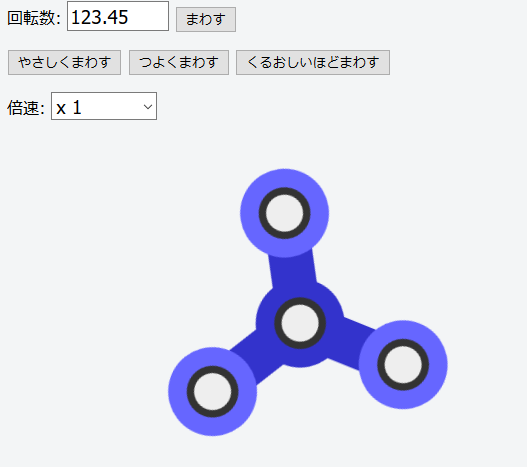The height and width of the screenshot is (467, 527).
Task: Click the spinner's top arm bearing
Action: 284,213
